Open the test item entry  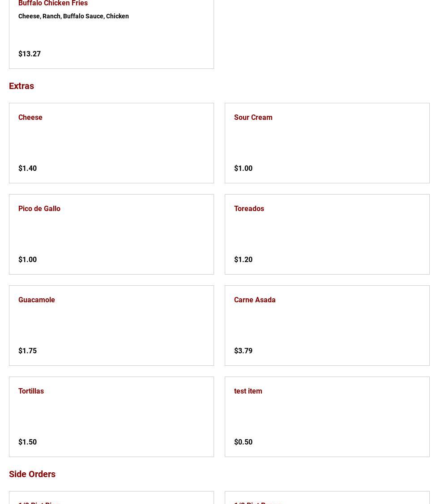pyautogui.click(x=248, y=391)
